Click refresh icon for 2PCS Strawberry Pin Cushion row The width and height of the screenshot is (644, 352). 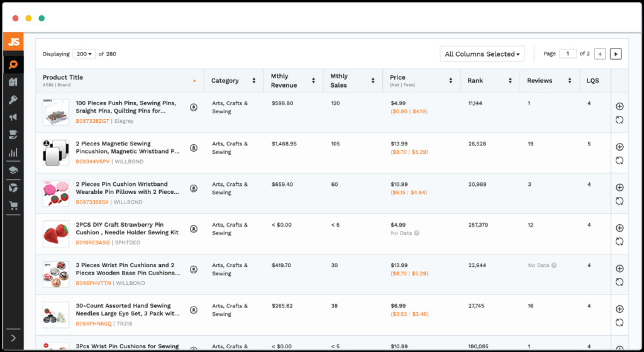619,242
